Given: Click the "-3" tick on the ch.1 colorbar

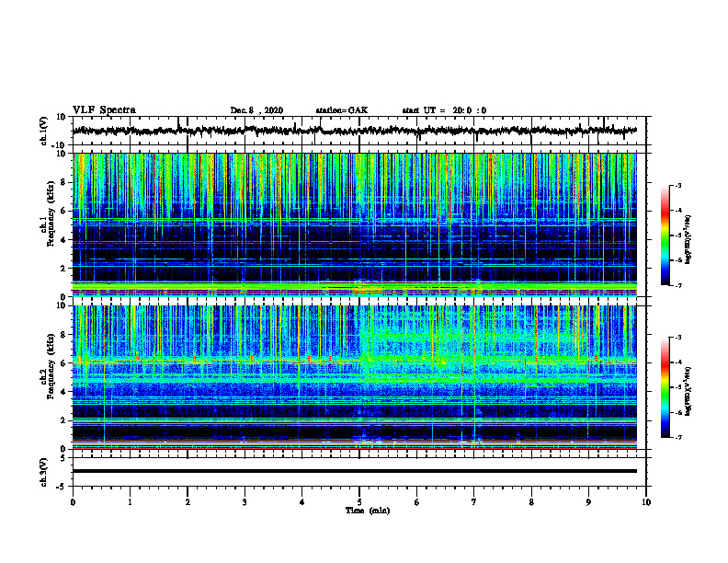Looking at the screenshot, I should tap(677, 185).
